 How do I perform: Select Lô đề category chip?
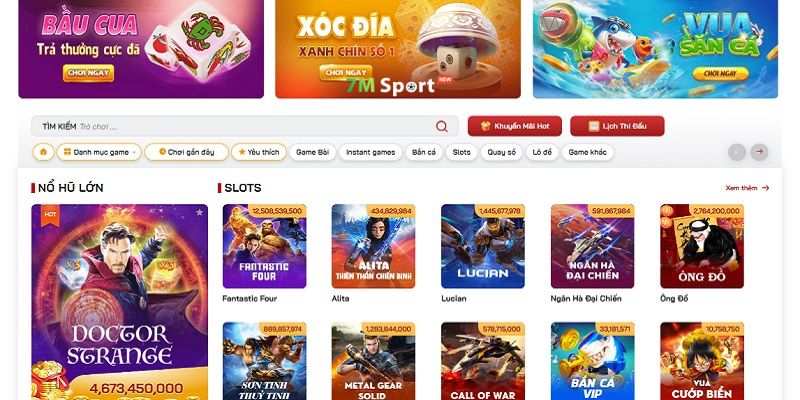tap(542, 152)
